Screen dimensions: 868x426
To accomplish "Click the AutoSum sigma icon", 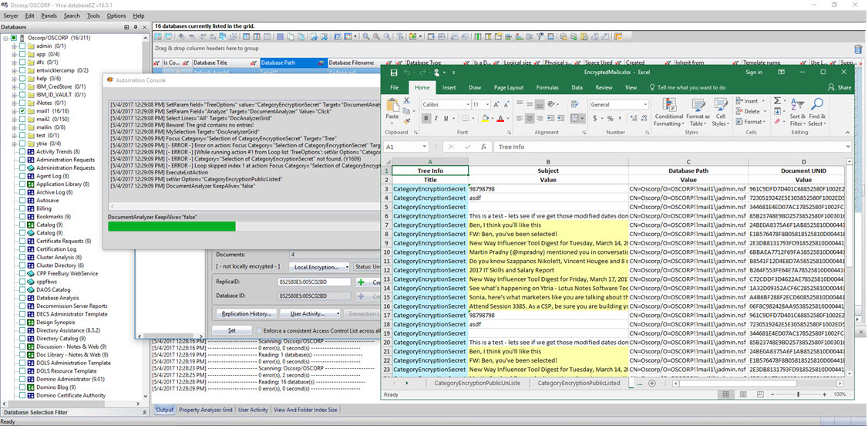I will click(777, 101).
